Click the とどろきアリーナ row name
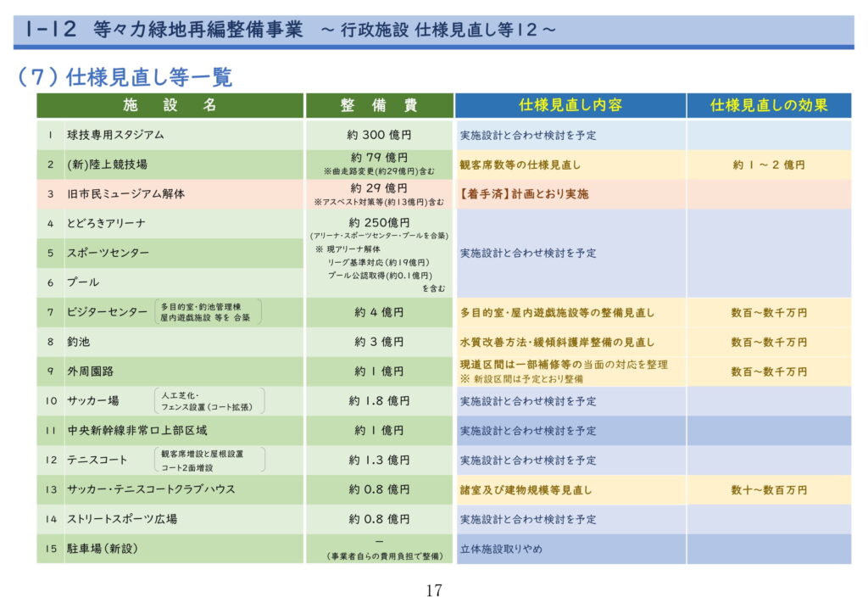Screen dimensions: 868x614 click(106, 224)
